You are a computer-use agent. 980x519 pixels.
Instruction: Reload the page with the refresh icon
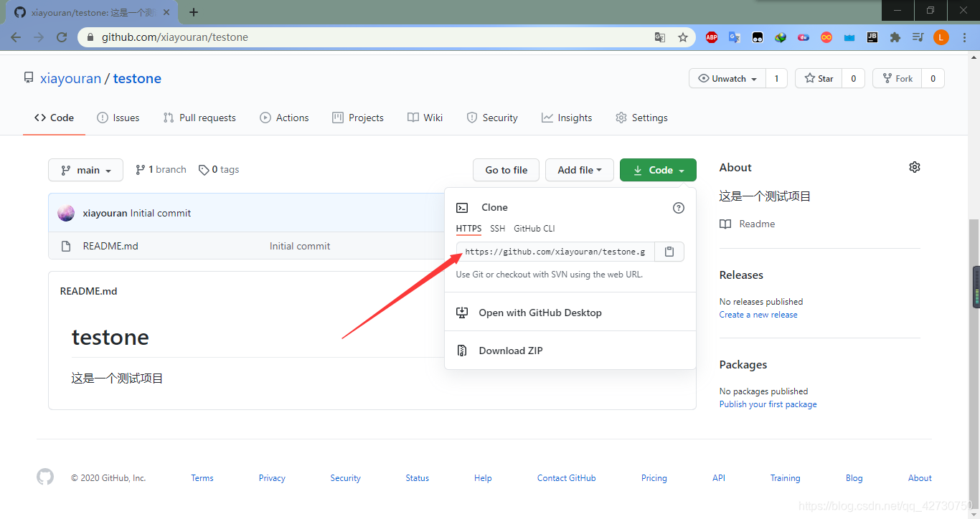click(x=62, y=37)
